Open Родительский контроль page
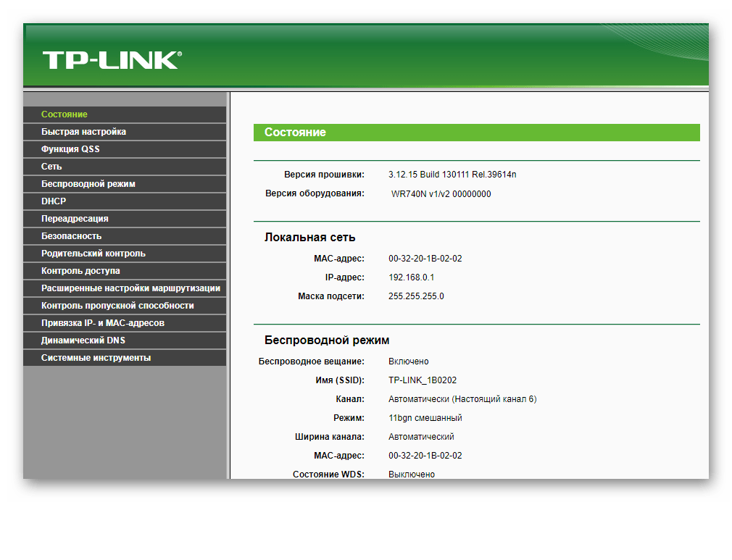The height and width of the screenshot is (560, 732). [x=93, y=254]
